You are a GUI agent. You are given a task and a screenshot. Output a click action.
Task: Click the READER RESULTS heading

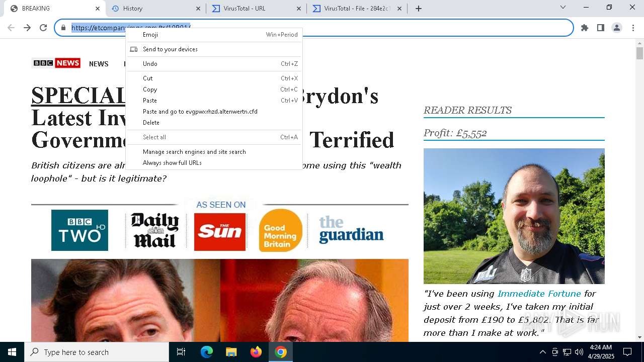(x=467, y=110)
